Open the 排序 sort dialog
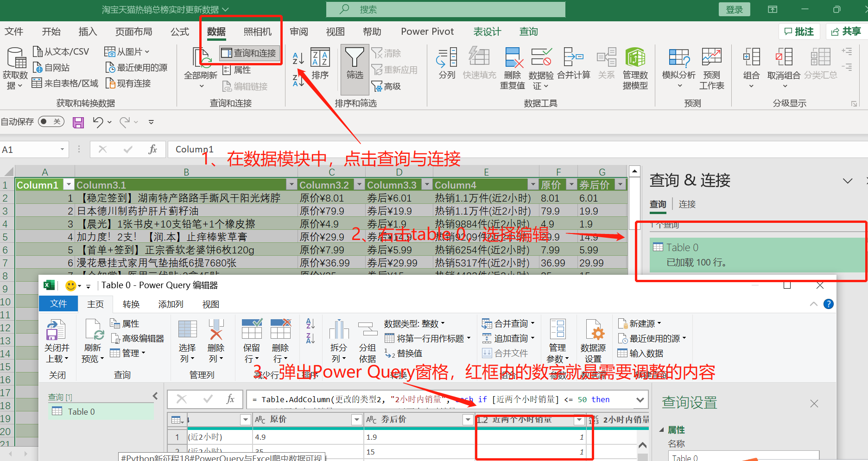The width and height of the screenshot is (868, 461). [x=320, y=63]
